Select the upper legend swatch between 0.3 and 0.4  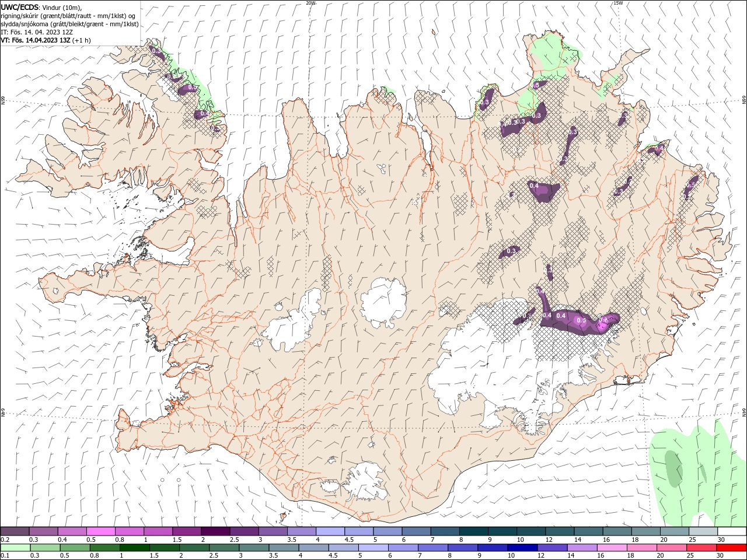coord(43,531)
